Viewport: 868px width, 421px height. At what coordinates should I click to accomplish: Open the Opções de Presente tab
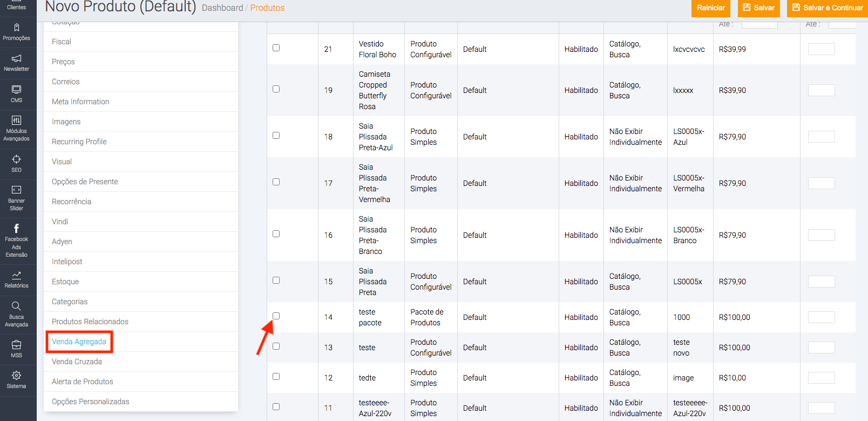pos(141,182)
